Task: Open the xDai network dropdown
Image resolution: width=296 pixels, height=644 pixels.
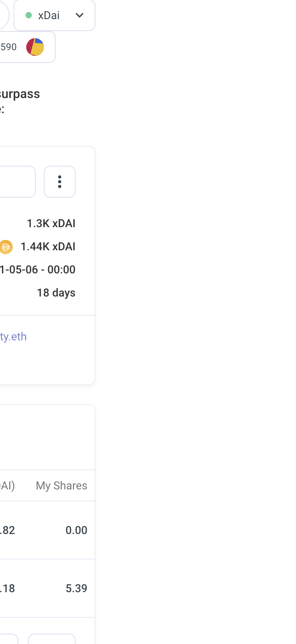Action: pyautogui.click(x=54, y=16)
